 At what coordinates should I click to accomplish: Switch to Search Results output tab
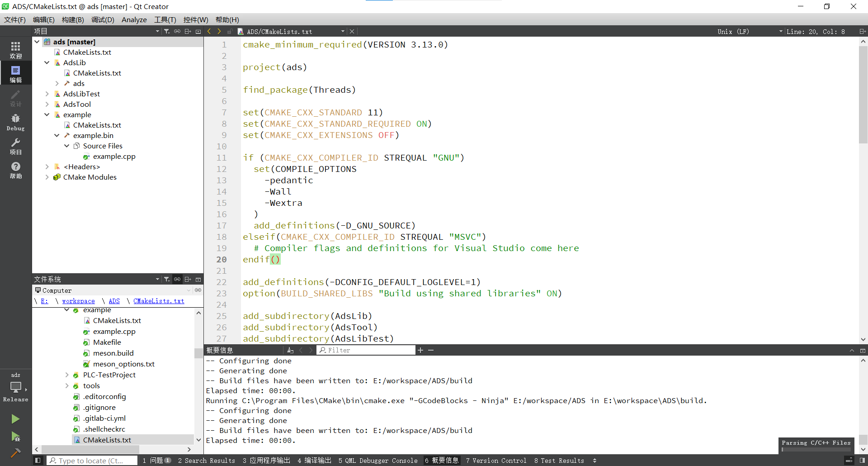(x=206, y=461)
